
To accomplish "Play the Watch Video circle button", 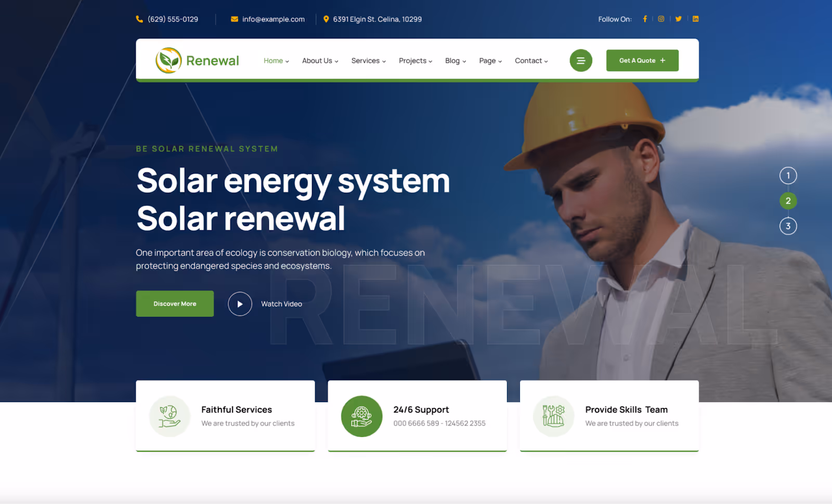I will (x=240, y=304).
